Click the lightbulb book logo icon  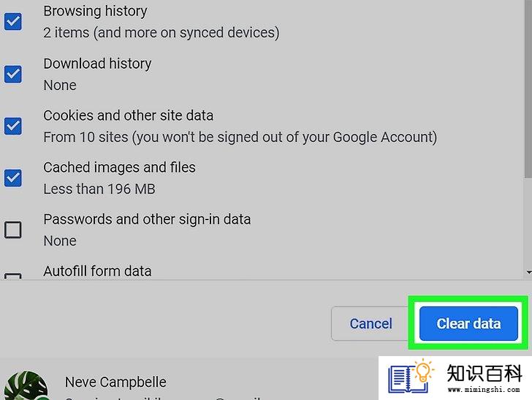tap(411, 377)
